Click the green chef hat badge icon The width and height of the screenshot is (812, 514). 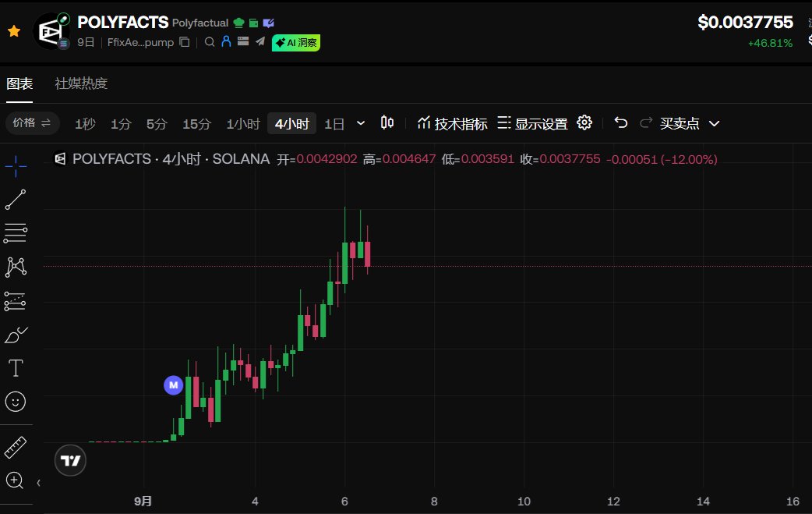tap(238, 23)
